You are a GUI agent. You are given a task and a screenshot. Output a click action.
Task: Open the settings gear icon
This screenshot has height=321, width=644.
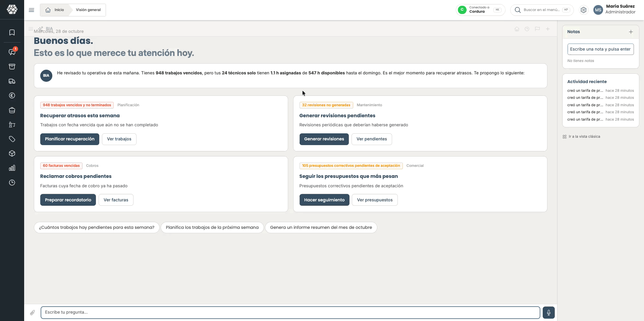(584, 10)
